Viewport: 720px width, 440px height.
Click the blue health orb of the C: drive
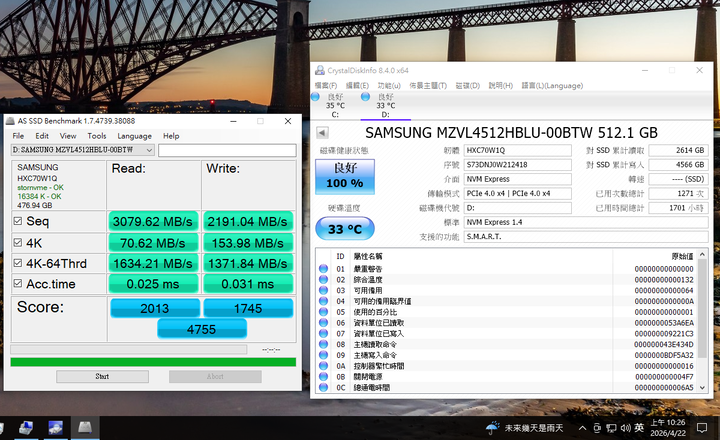click(x=315, y=97)
